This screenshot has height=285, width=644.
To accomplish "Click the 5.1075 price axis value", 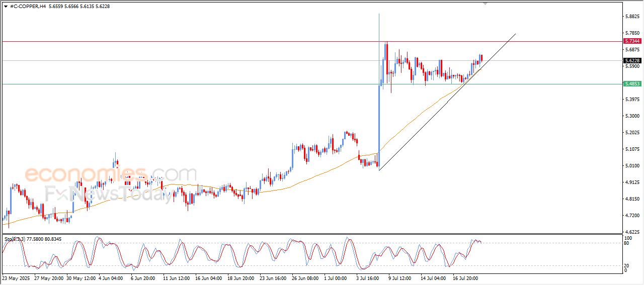I will pos(632,149).
